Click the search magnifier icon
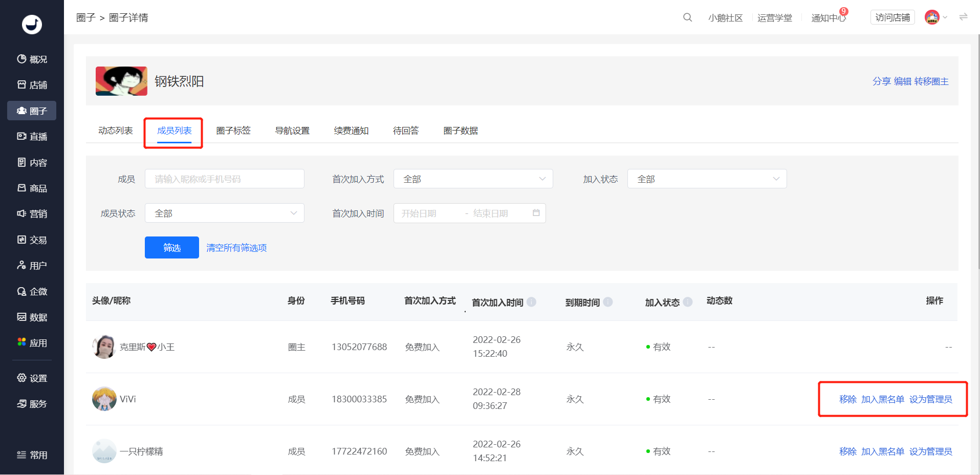The width and height of the screenshot is (980, 475). pyautogui.click(x=687, y=17)
